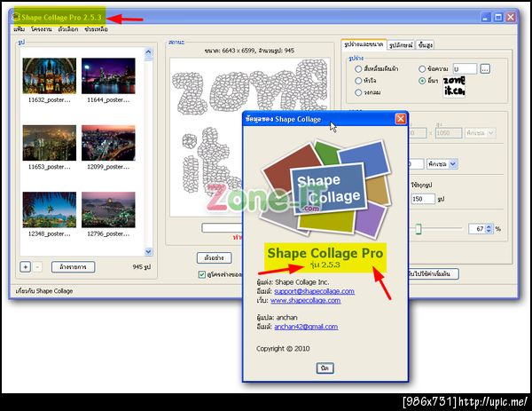The width and height of the screenshot is (532, 411).
Task: Select the circle shape radio button
Action: 358,92
